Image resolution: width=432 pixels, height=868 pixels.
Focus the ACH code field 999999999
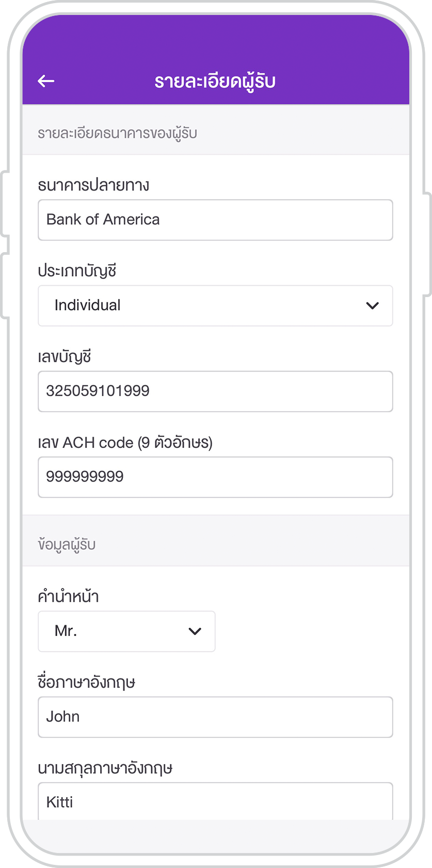(215, 477)
